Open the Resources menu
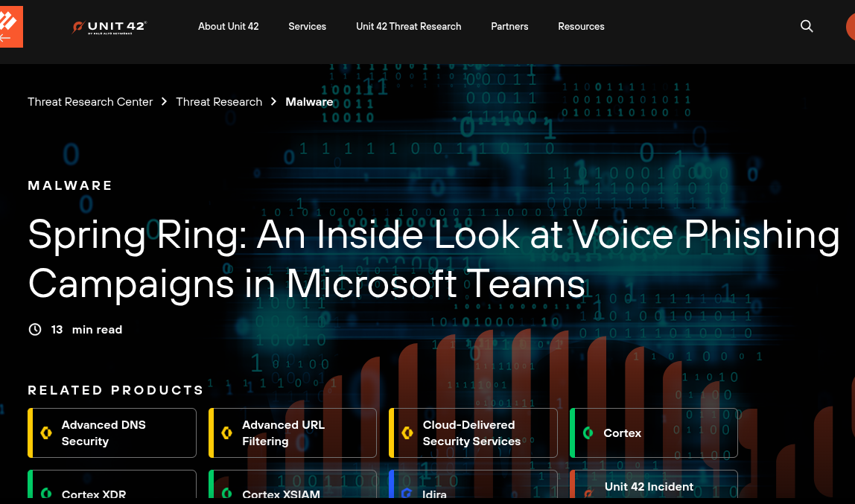 (581, 26)
